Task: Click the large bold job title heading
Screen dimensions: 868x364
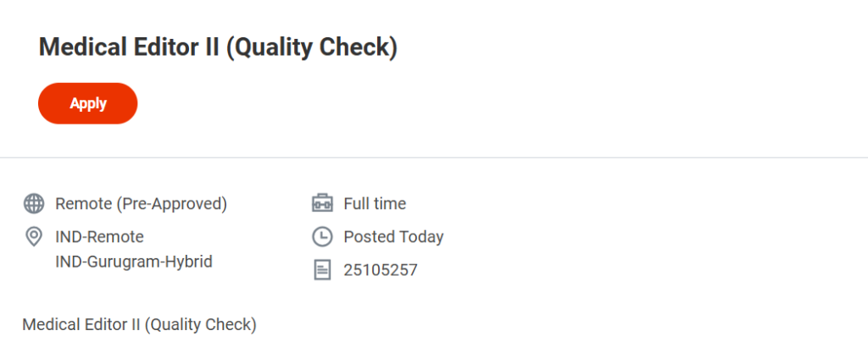Action: (218, 47)
